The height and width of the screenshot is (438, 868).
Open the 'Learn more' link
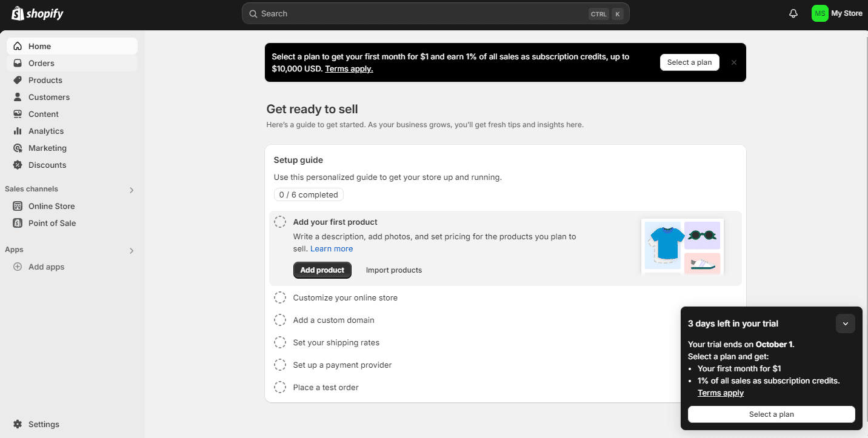(x=332, y=249)
